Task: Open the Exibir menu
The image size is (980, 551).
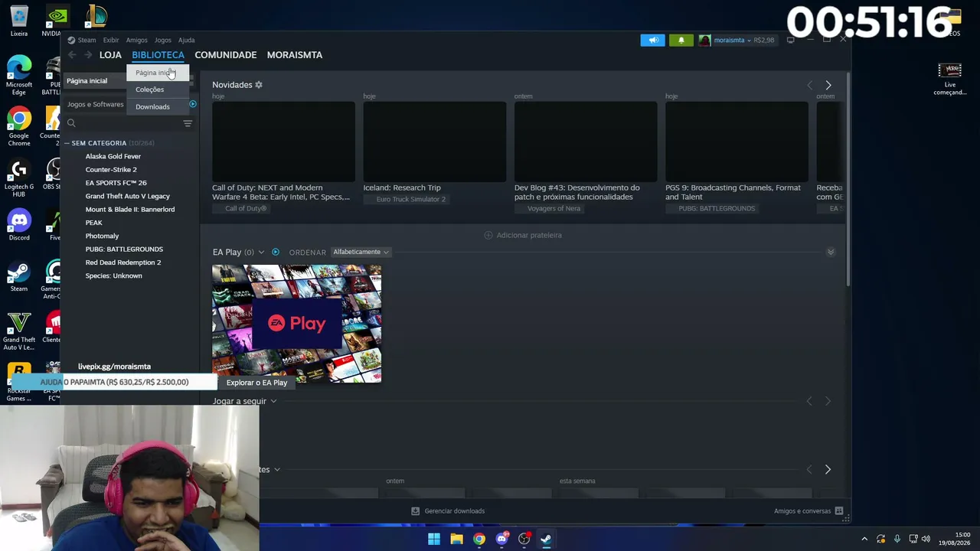Action: 111,40
